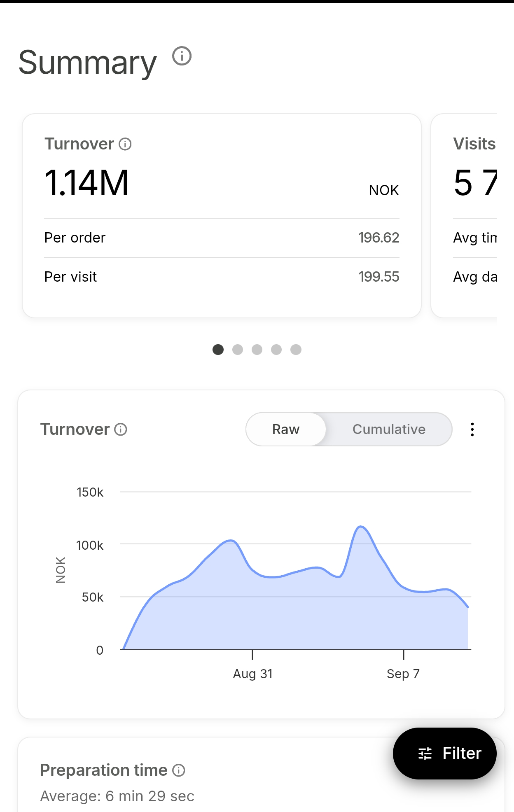Jump to the third carousel page dot
Image resolution: width=514 pixels, height=812 pixels.
[257, 350]
